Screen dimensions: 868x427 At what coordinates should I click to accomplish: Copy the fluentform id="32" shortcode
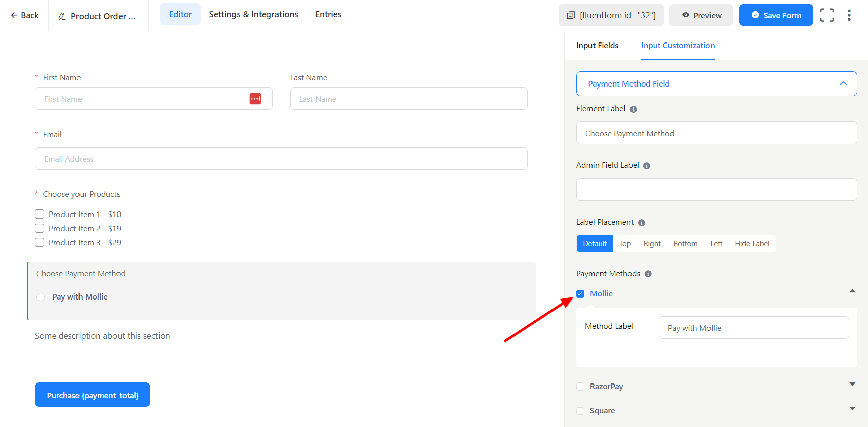click(x=611, y=15)
